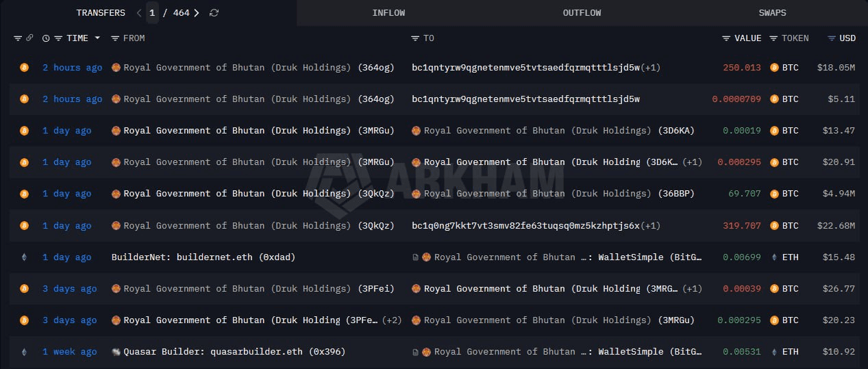
Task: Click Ethereum chain icon on $15.48 row
Action: (25, 257)
